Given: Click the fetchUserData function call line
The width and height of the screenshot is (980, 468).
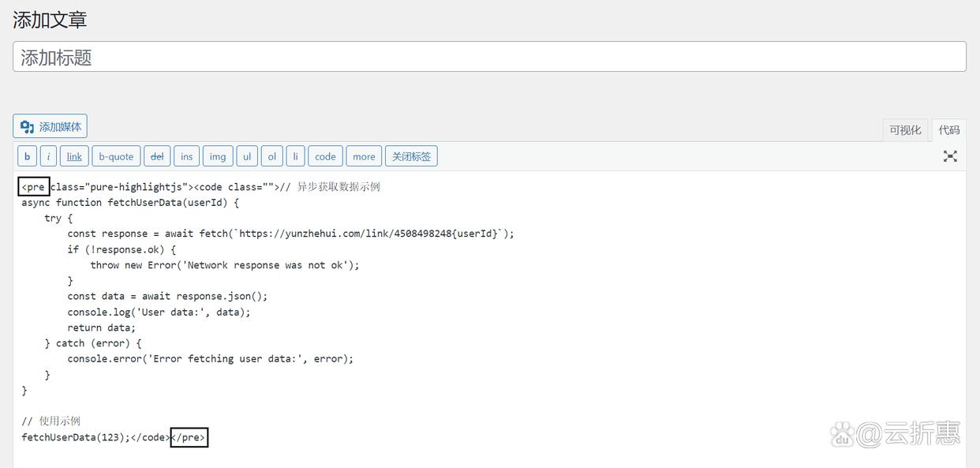Looking at the screenshot, I should 79,436.
